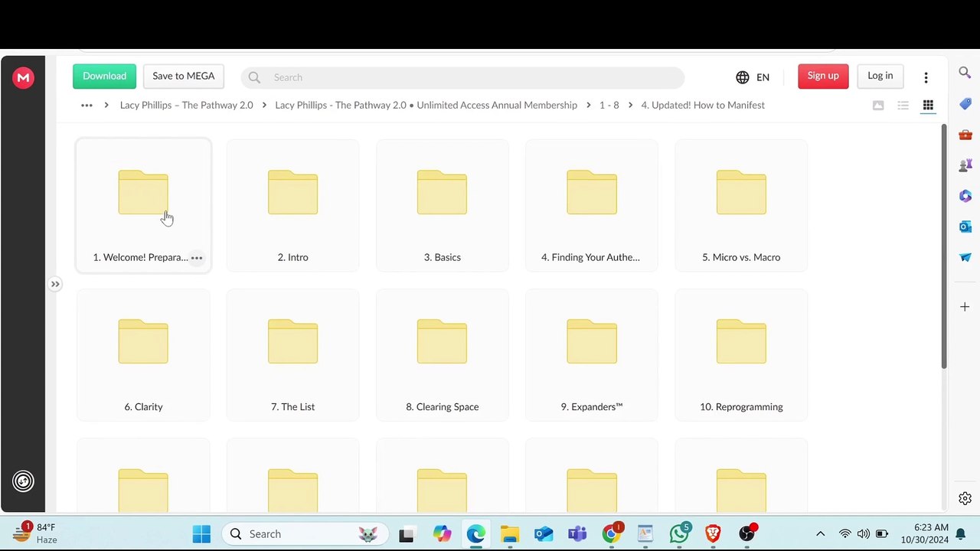This screenshot has height=551, width=980.
Task: Click Save to MEGA
Action: [x=183, y=76]
